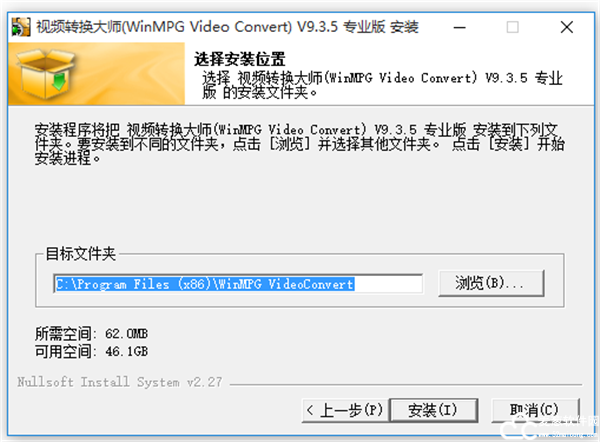The height and width of the screenshot is (442, 600).
Task: Click the 可用空间 46.1GB text
Action: (91, 351)
